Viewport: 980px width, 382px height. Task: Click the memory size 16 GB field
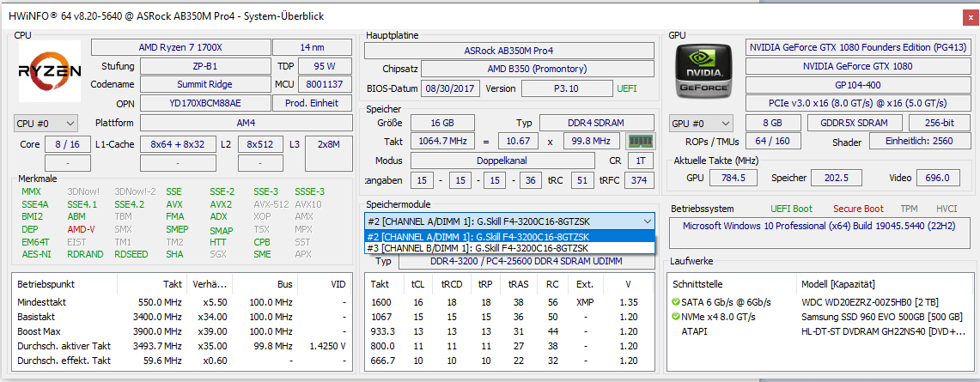tap(441, 123)
